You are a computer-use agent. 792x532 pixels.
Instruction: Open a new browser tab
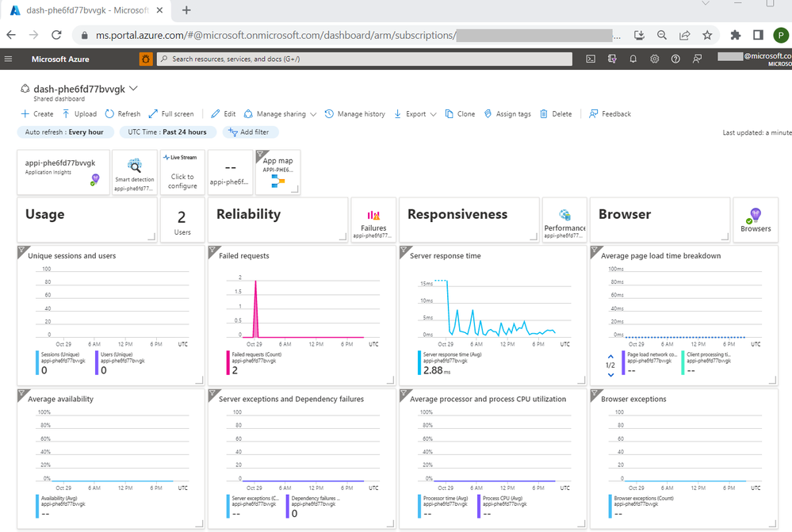(x=186, y=10)
